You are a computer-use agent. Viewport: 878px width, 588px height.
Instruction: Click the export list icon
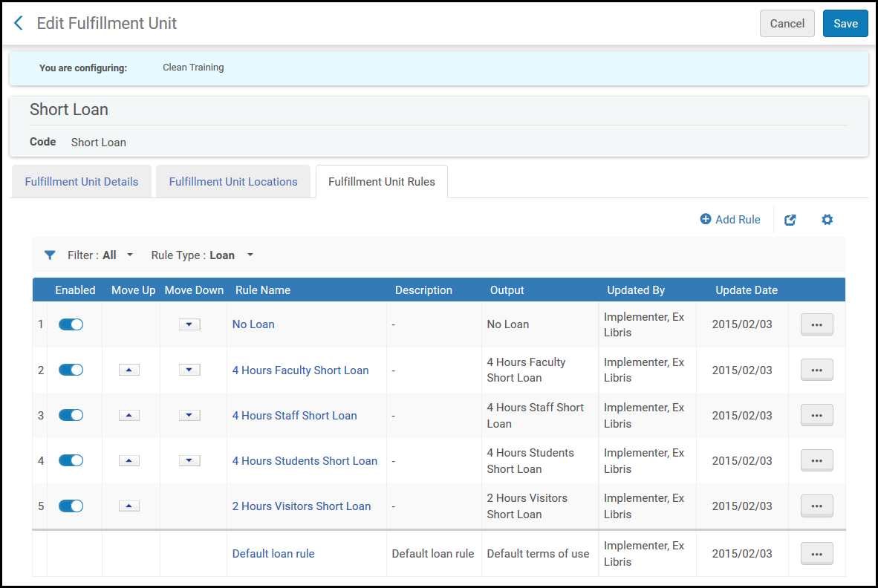click(x=790, y=220)
